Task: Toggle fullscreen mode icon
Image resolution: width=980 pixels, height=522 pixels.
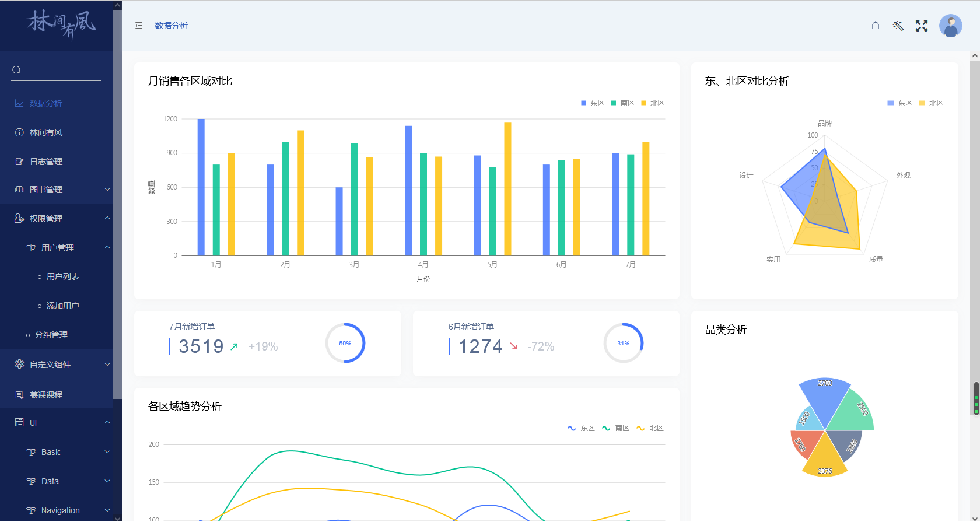Action: click(922, 26)
